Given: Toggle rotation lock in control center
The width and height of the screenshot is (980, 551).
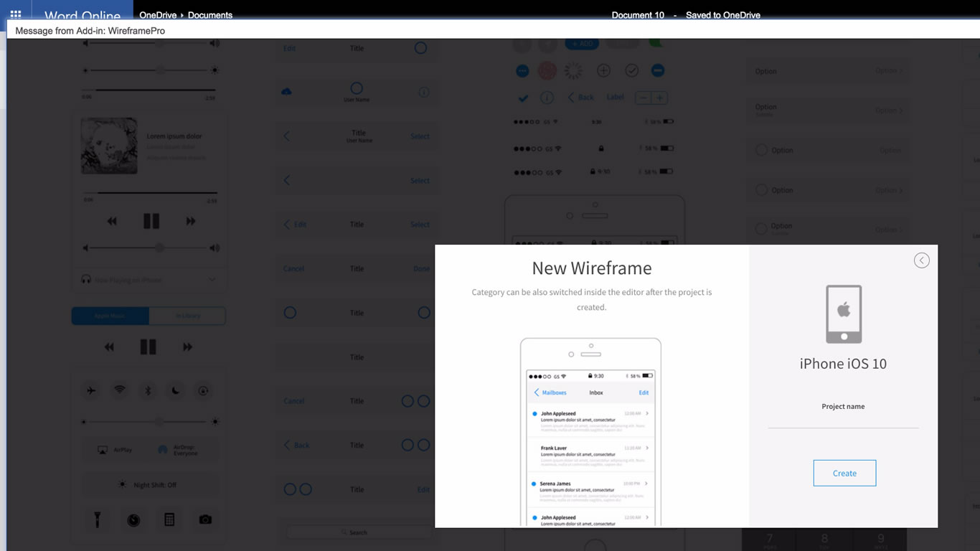Looking at the screenshot, I should 204,391.
